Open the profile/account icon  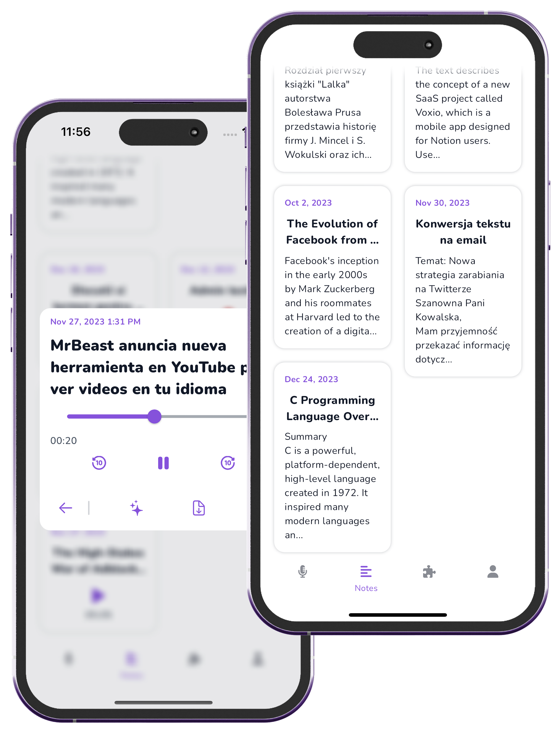493,571
